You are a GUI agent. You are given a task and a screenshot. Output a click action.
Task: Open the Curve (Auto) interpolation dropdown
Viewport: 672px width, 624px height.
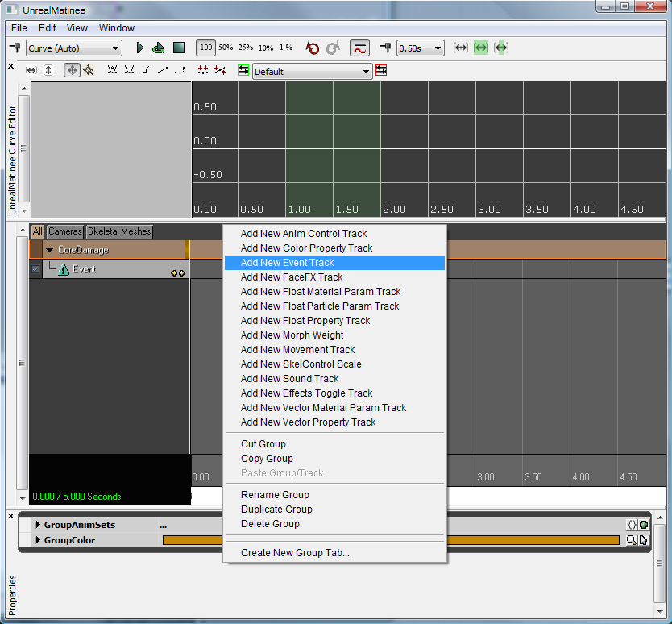[x=74, y=48]
